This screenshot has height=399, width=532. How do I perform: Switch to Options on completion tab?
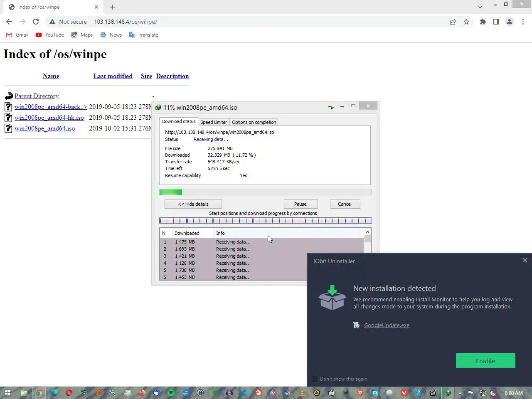(254, 122)
